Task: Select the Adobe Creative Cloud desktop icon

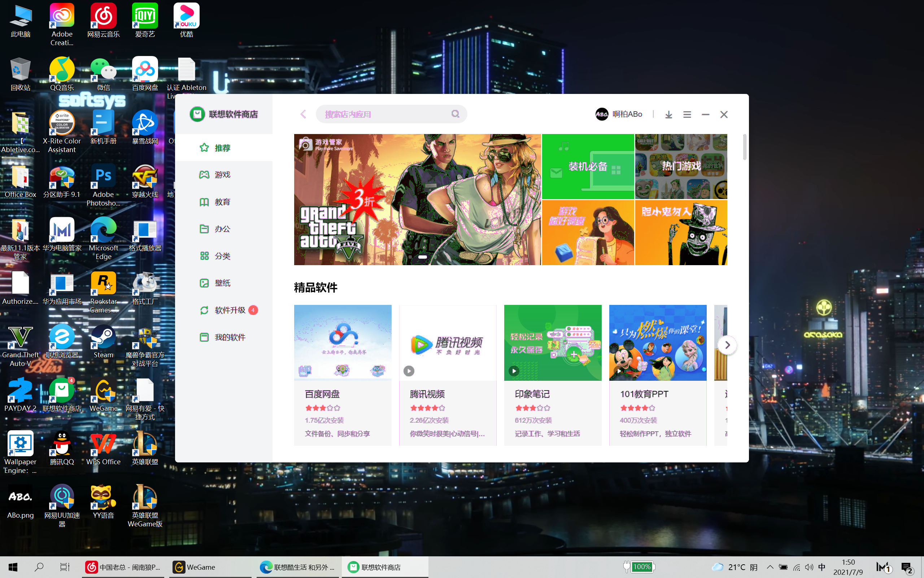Action: [x=62, y=25]
